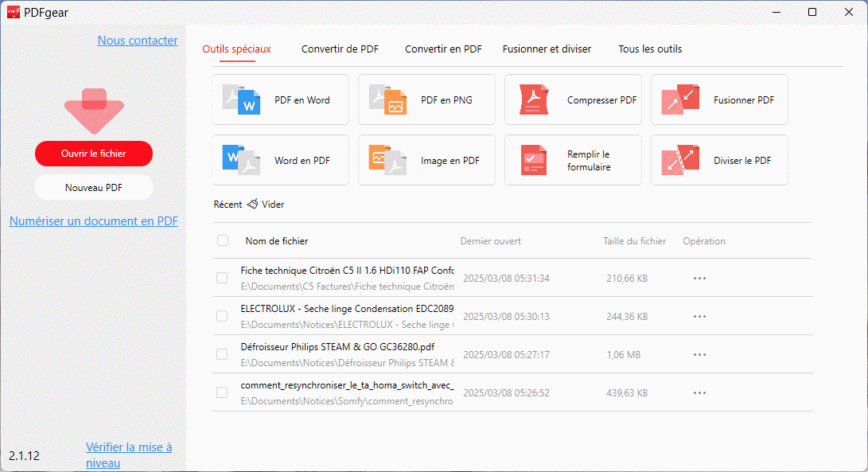The height and width of the screenshot is (472, 868).
Task: Select the Word en PDF label
Action: pyautogui.click(x=302, y=161)
